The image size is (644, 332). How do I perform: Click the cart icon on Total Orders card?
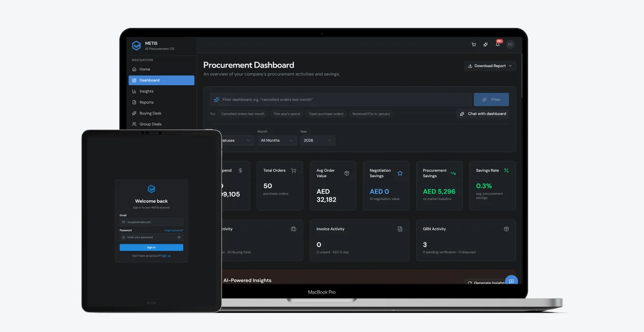(294, 170)
